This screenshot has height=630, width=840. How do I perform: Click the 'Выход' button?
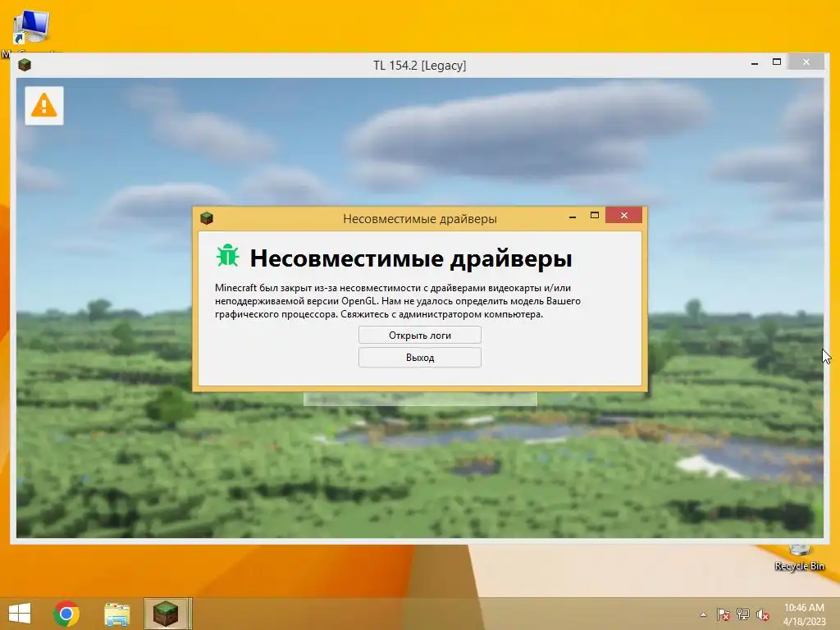click(419, 358)
